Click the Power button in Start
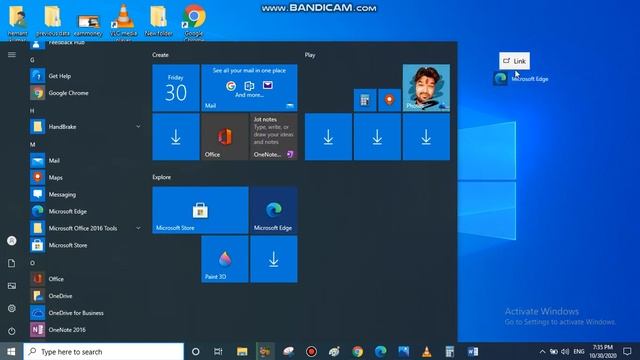The image size is (640, 360). pos(12,331)
